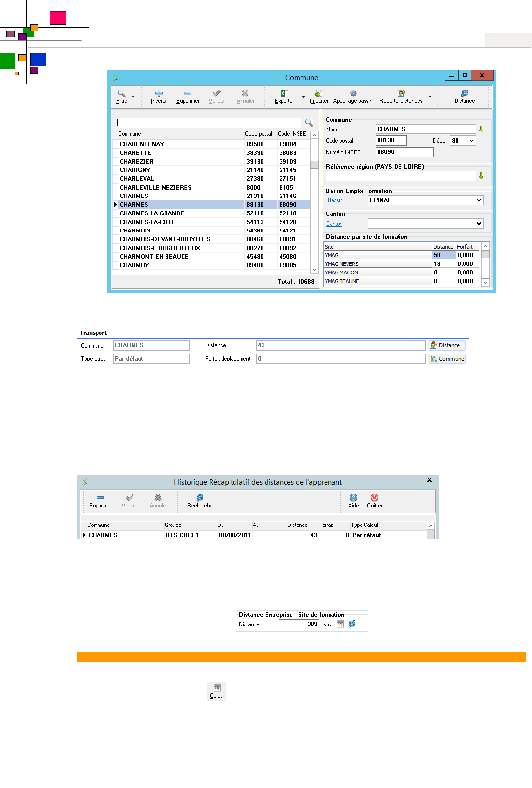Click Aide in Historique window
The width and height of the screenshot is (532, 788).
click(x=353, y=501)
